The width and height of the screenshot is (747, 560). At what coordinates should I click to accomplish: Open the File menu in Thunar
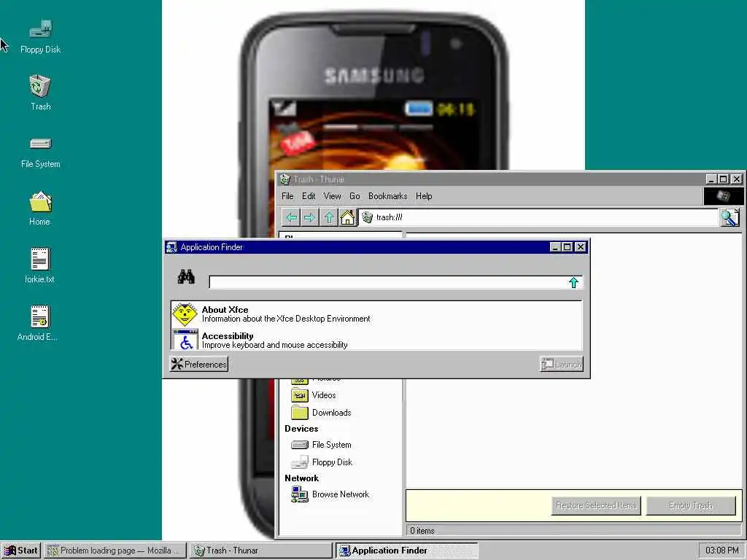click(x=287, y=196)
